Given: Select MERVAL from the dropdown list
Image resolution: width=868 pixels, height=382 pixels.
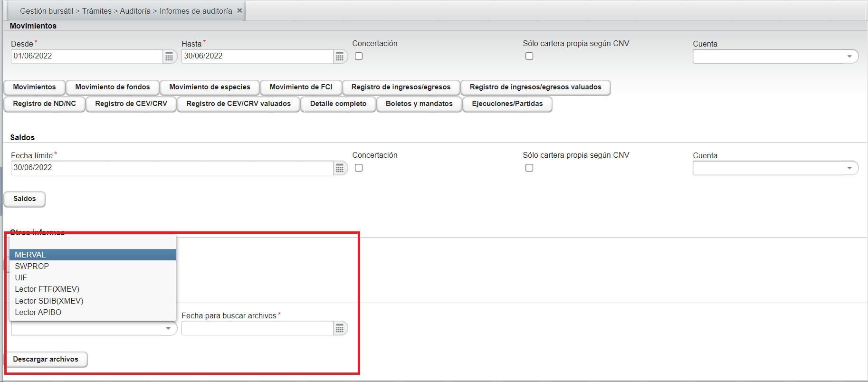Looking at the screenshot, I should click(x=30, y=255).
